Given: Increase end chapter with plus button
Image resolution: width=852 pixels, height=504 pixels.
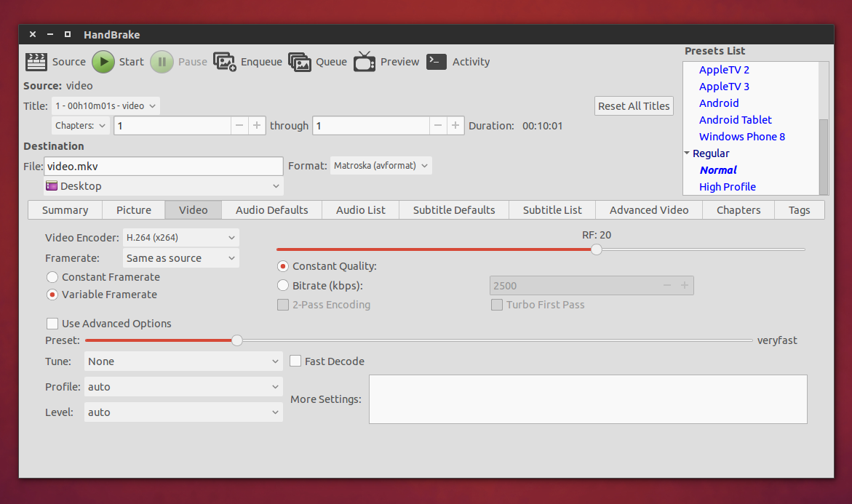Looking at the screenshot, I should [455, 126].
